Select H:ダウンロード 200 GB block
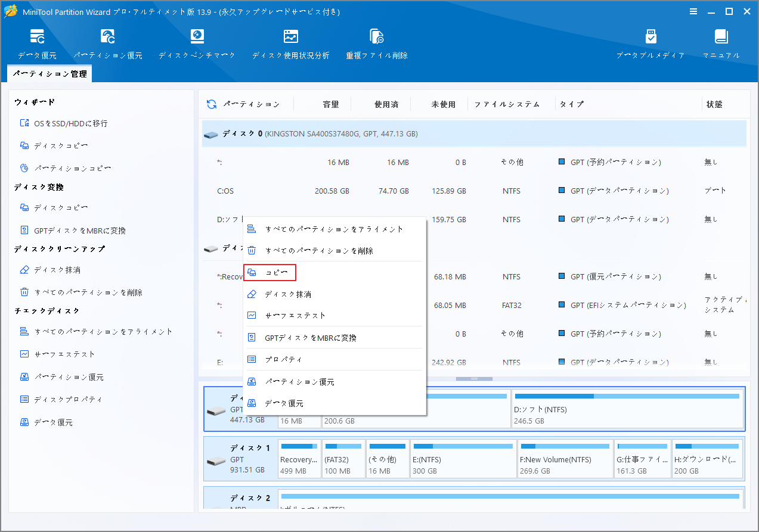This screenshot has width=759, height=532. click(708, 459)
